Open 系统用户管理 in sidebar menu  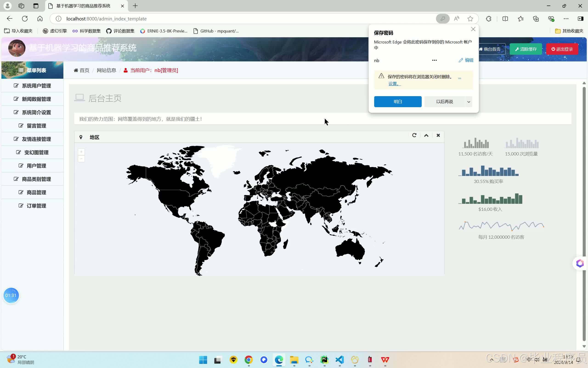coord(32,86)
